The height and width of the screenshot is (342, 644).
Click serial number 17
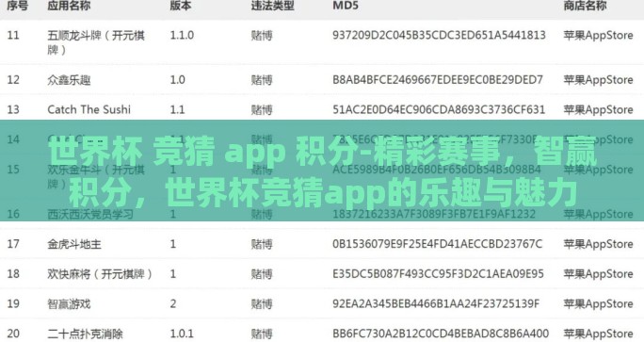(13, 244)
